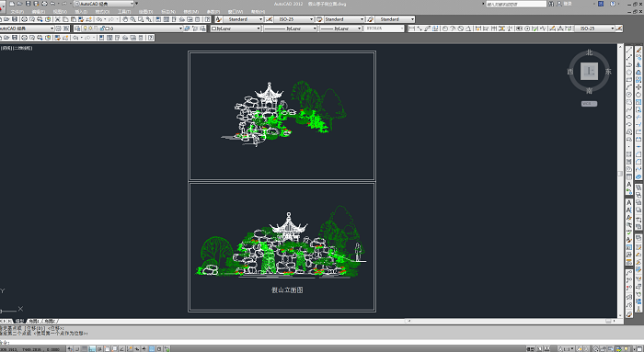
Task: Select the Rectangle tool in Draw toolbar
Action: click(x=629, y=80)
